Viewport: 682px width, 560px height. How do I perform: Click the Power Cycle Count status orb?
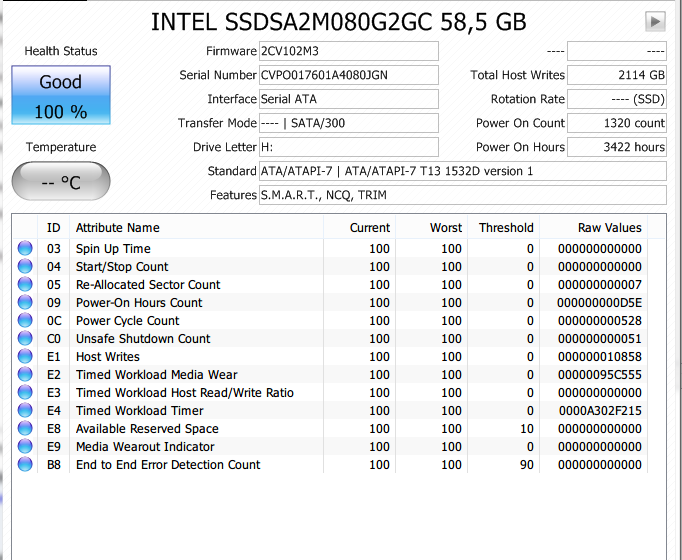(x=25, y=321)
